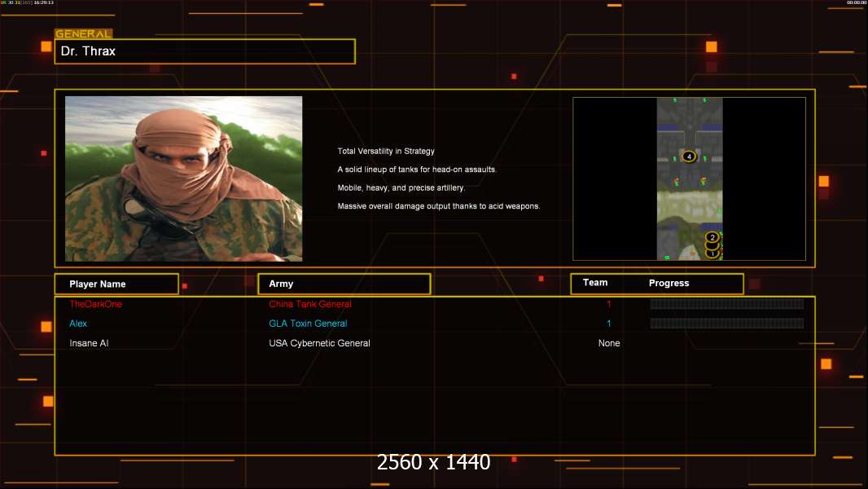This screenshot has width=868, height=489.
Task: Click Insane AI's team value None
Action: click(x=609, y=343)
